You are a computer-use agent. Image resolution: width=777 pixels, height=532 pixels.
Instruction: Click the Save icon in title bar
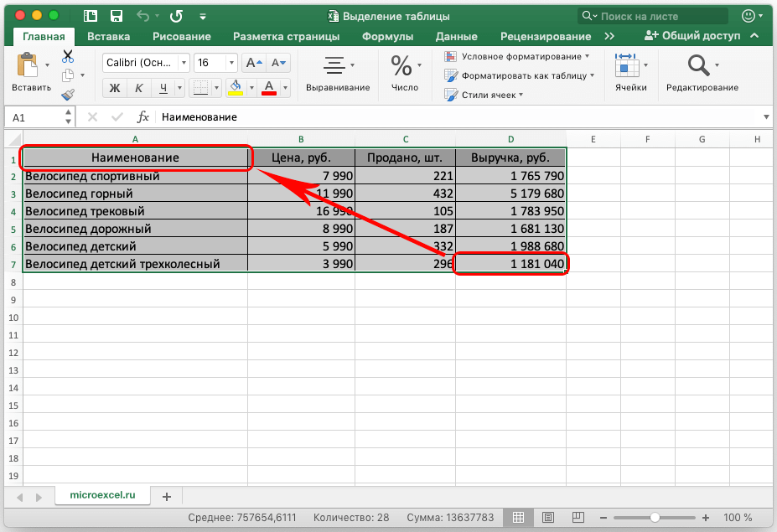coord(117,16)
